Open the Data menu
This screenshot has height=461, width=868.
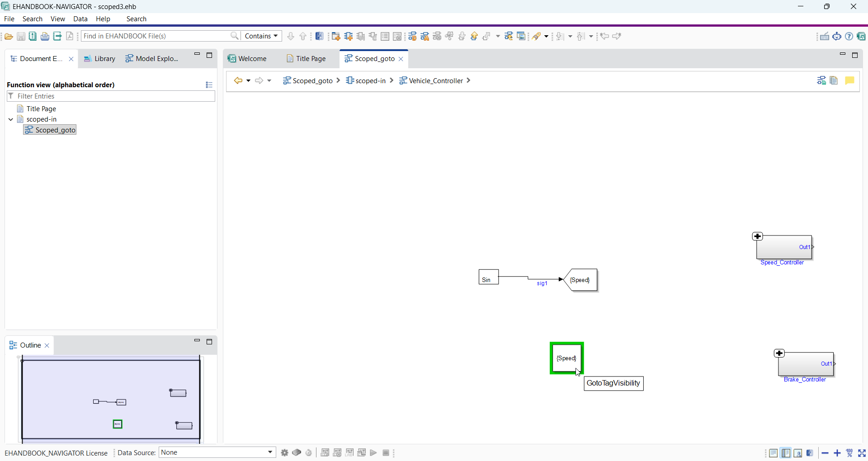(80, 19)
